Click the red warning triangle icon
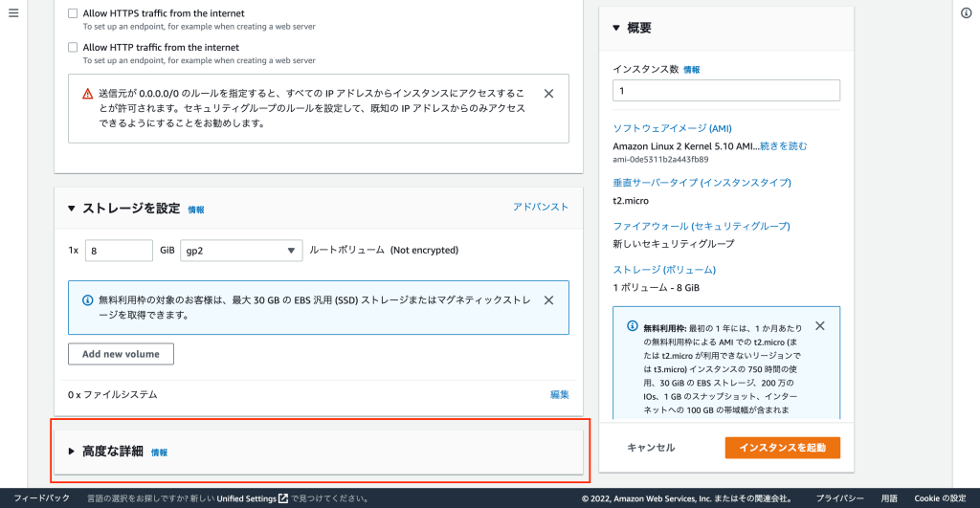The width and height of the screenshot is (980, 508). (87, 95)
